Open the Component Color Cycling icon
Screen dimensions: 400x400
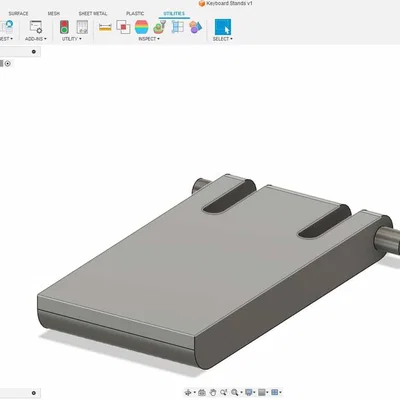[x=195, y=27]
